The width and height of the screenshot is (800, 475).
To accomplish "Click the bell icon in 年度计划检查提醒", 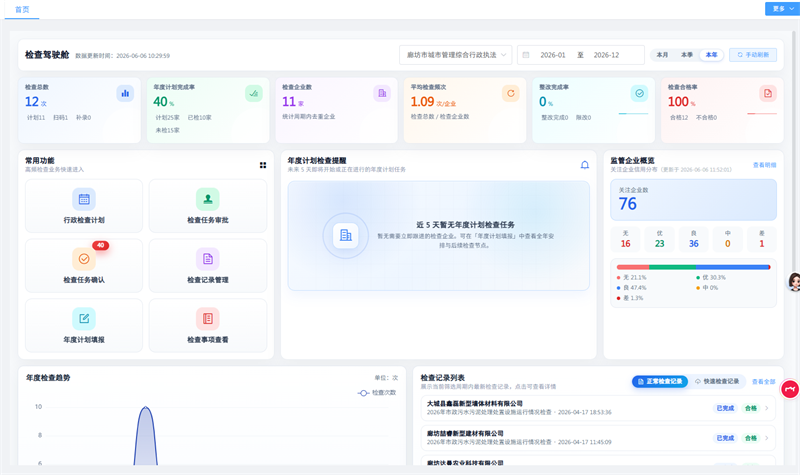I will tap(585, 165).
